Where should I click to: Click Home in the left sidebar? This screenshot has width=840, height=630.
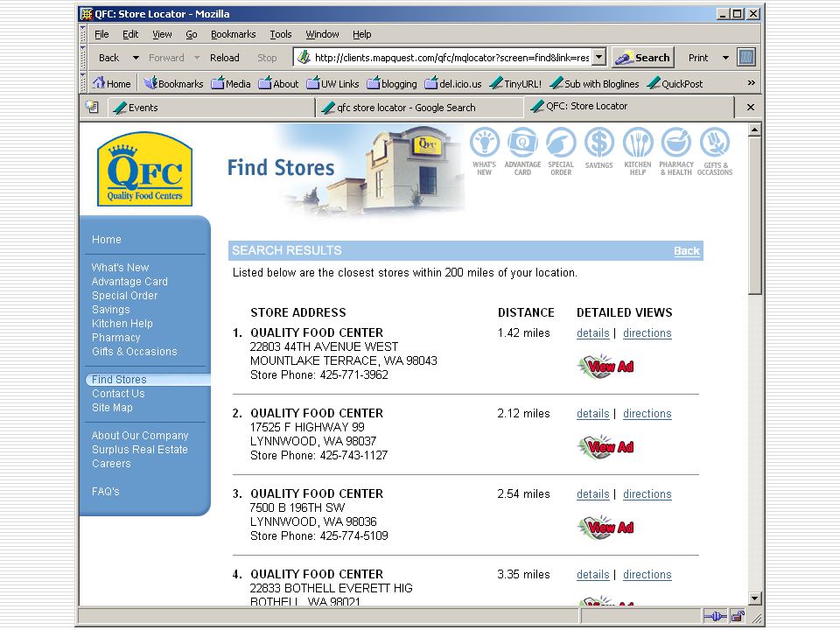click(x=106, y=240)
